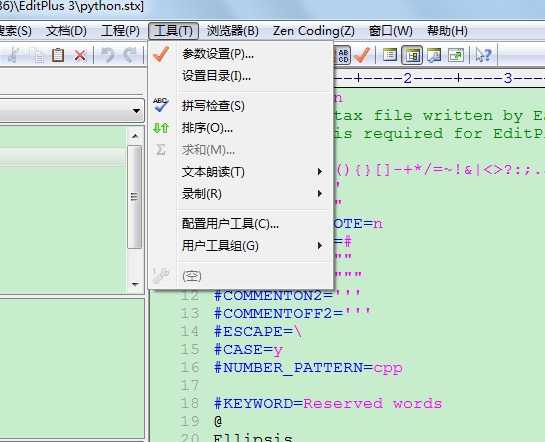Expand the 录制(R) submenu arrow

pyautogui.click(x=320, y=194)
